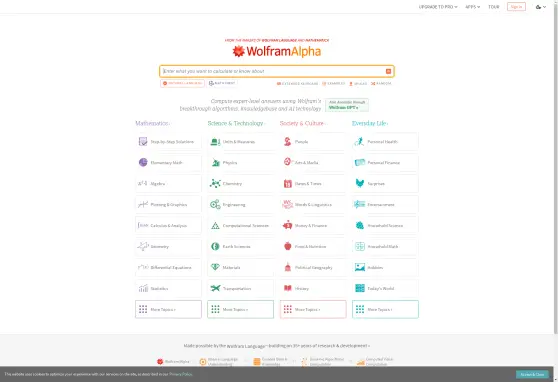558x382 pixels.
Task: Click the Upload option
Action: pos(358,84)
